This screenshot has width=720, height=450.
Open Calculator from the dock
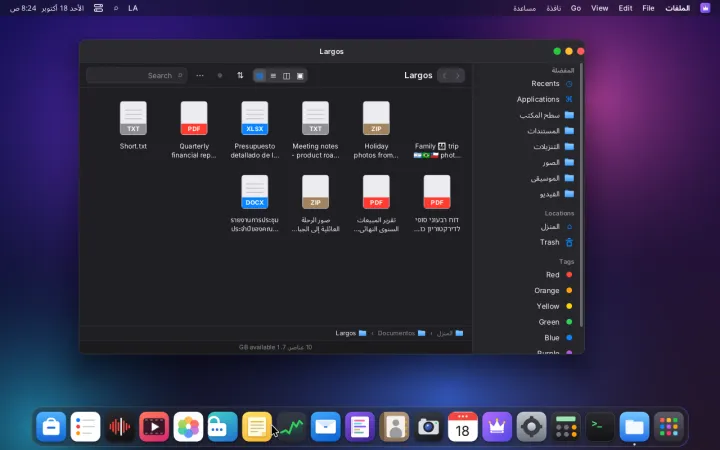pos(566,427)
